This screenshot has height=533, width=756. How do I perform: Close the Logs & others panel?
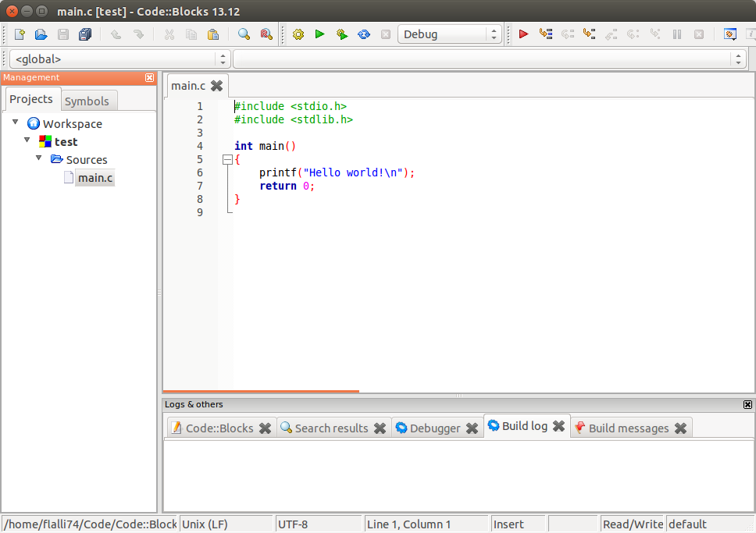click(747, 405)
